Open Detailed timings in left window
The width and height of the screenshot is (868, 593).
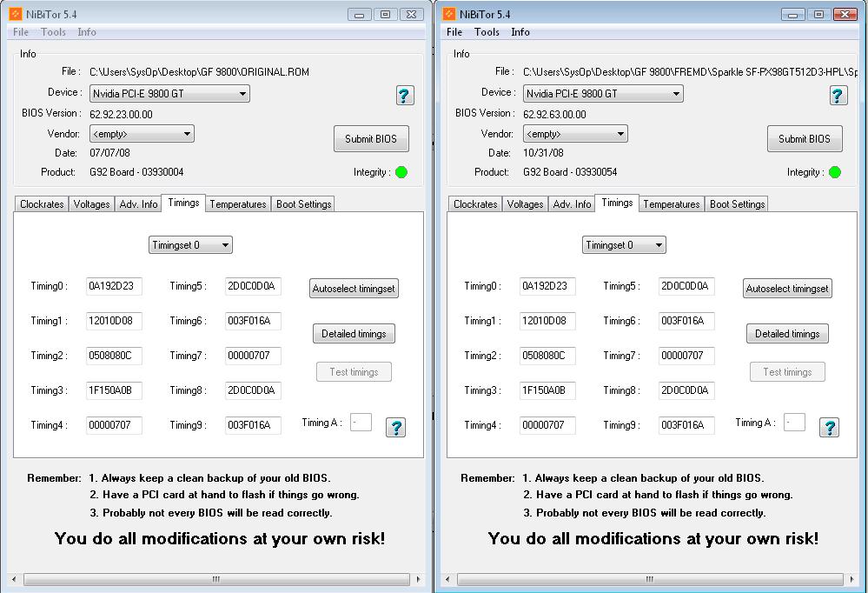(354, 334)
